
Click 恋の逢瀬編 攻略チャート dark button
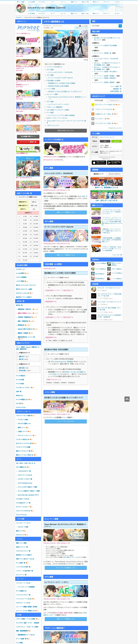tap(28, 137)
